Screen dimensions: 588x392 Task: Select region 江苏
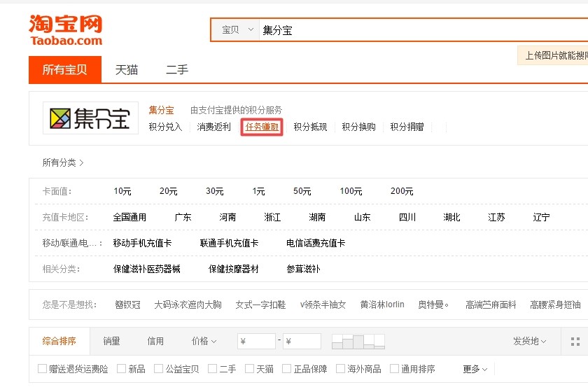click(x=496, y=217)
